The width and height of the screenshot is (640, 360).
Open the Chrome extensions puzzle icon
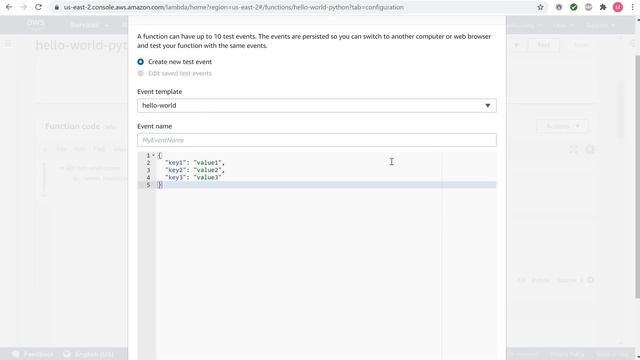(x=603, y=7)
